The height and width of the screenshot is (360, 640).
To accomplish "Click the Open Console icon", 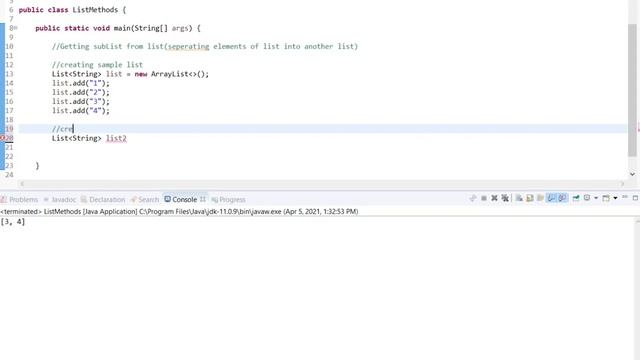I will (x=606, y=198).
